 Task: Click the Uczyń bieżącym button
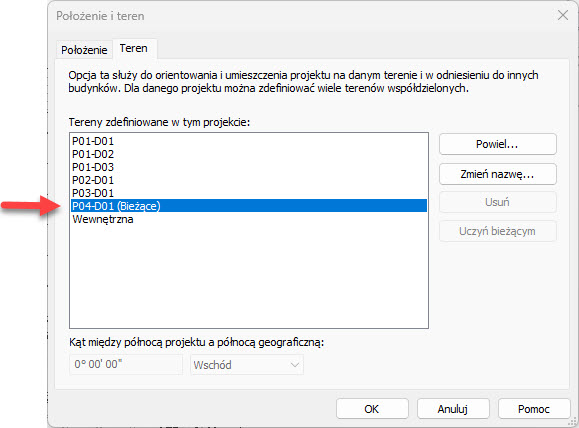(x=497, y=231)
